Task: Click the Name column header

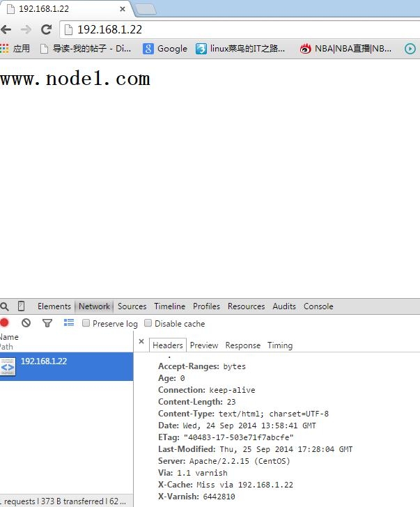Action: pos(9,337)
